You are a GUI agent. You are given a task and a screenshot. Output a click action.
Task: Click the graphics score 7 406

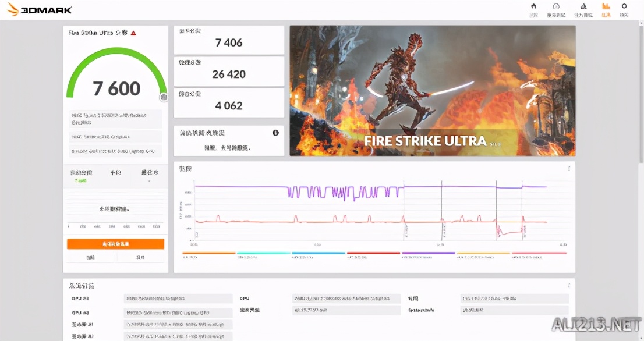click(229, 42)
